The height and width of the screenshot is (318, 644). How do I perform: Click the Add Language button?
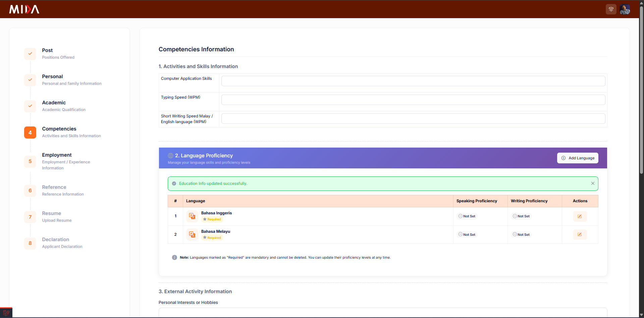coord(578,158)
